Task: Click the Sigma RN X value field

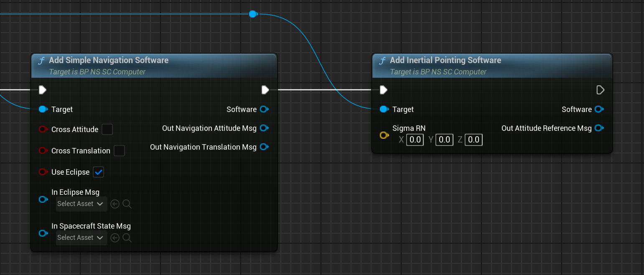Action: [x=415, y=140]
